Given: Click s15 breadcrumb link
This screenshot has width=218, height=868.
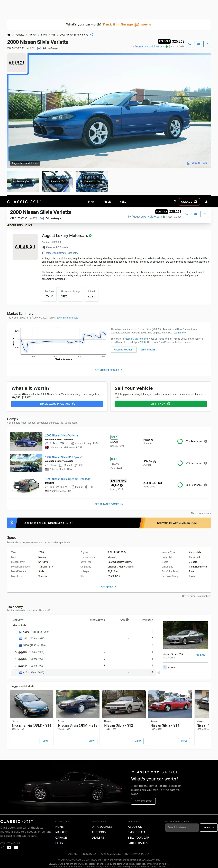Looking at the screenshot, I should [x=53, y=35].
